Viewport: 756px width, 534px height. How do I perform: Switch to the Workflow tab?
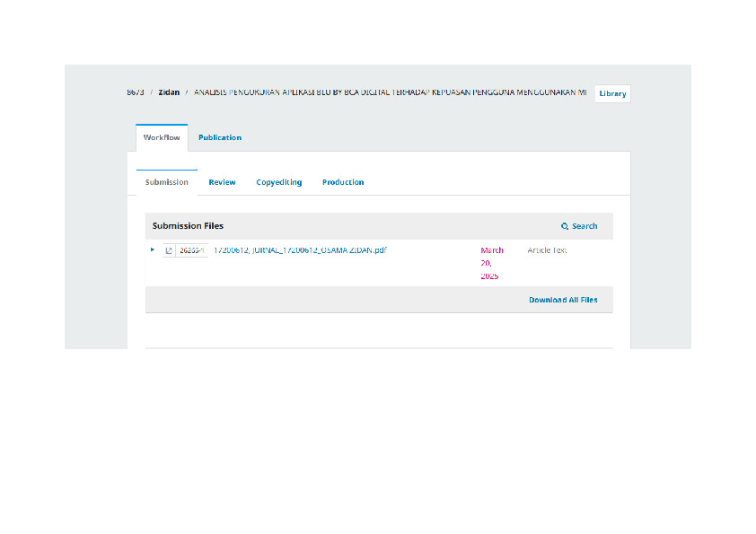click(x=162, y=137)
